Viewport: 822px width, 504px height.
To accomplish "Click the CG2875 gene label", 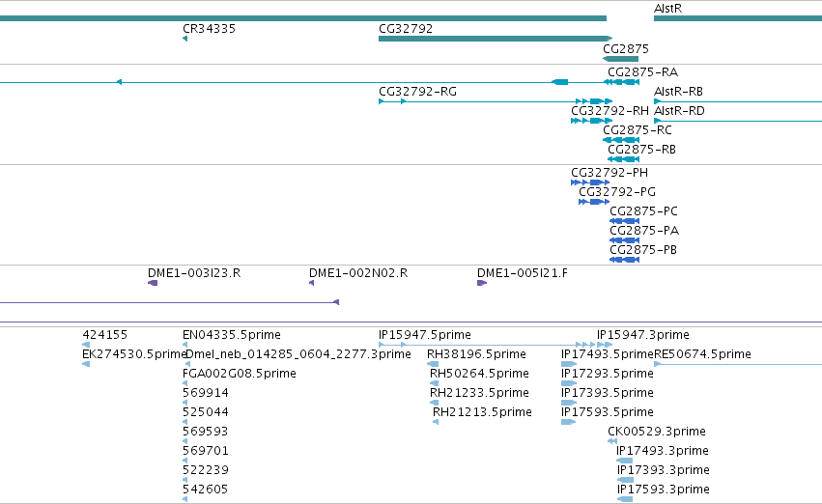I will (625, 48).
